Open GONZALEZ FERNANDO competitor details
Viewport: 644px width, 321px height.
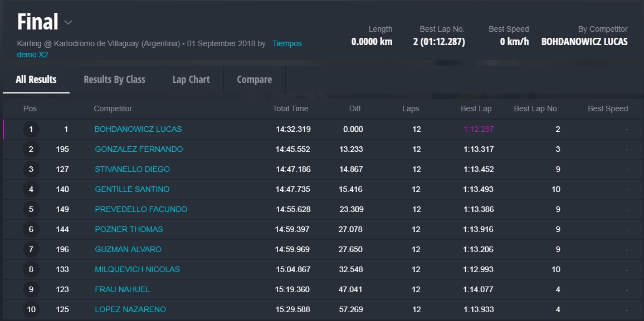pyautogui.click(x=139, y=149)
